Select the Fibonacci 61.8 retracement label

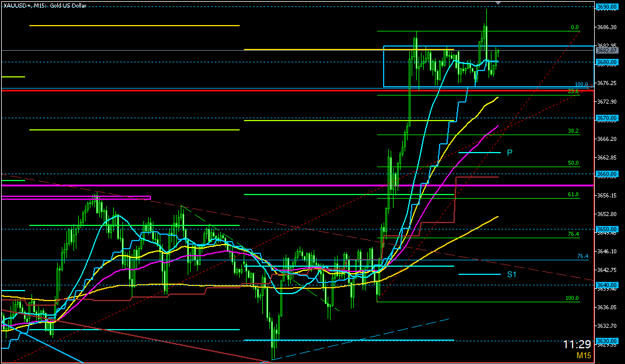(573, 195)
